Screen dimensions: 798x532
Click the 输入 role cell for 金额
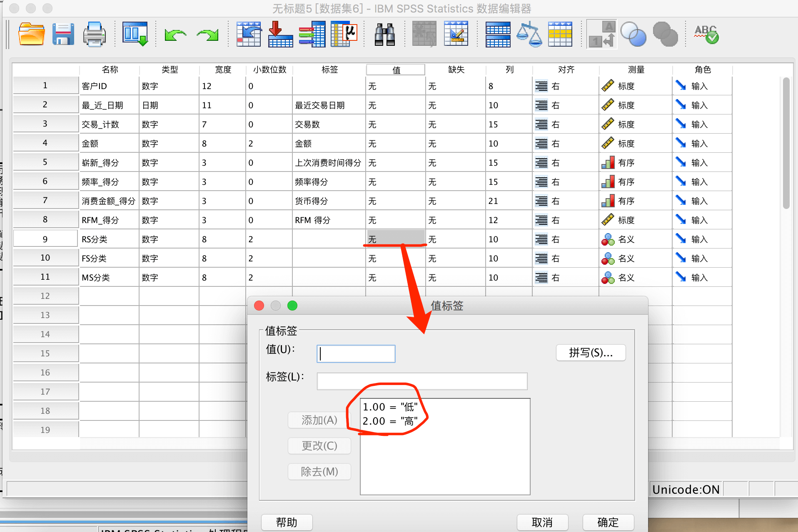(x=702, y=144)
